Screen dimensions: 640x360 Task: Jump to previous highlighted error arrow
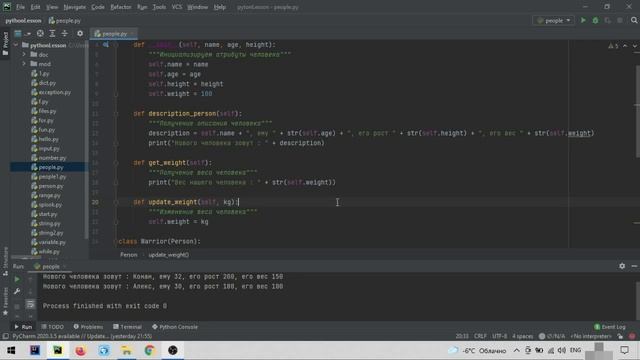(x=625, y=46)
